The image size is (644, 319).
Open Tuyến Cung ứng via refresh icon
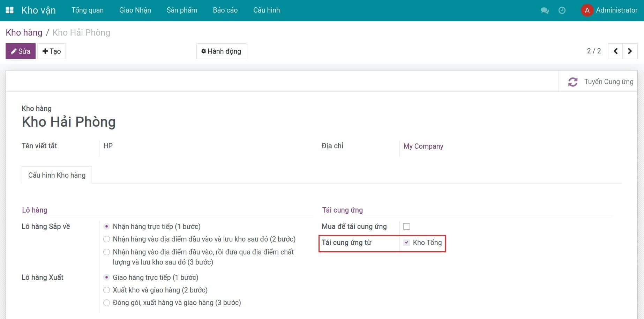tap(573, 82)
